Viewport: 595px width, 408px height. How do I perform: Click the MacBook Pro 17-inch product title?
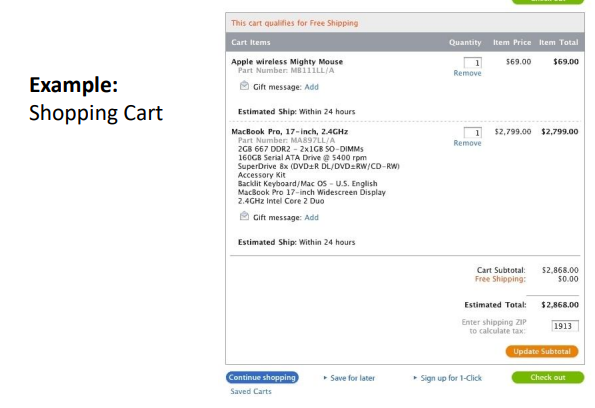coord(290,132)
